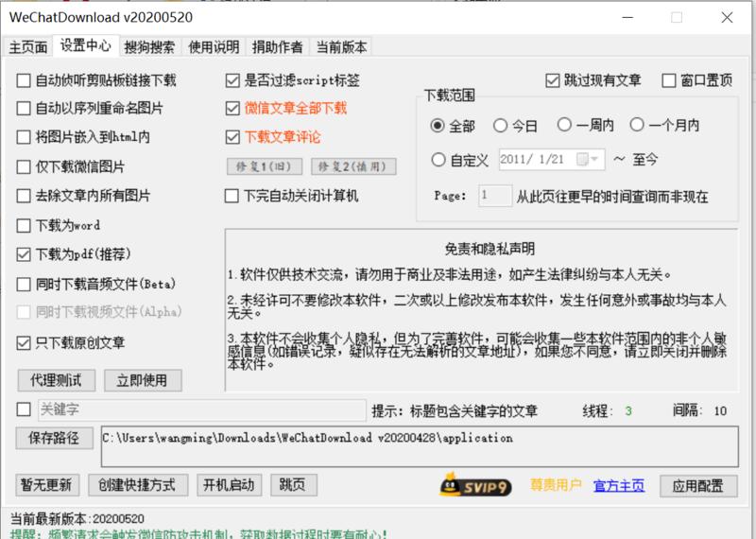The width and height of the screenshot is (756, 539).
Task: Go to the 捐助作者 tab
Action: coord(277,46)
